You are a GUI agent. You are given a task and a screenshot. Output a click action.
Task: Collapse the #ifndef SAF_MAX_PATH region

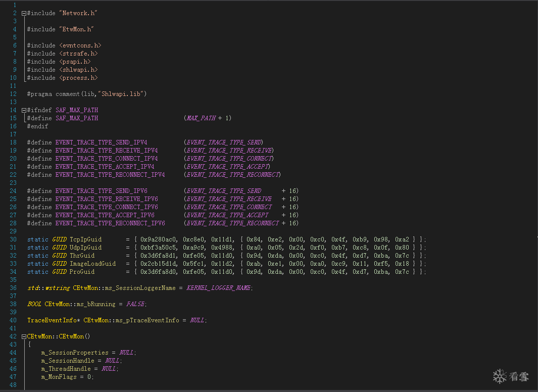click(x=24, y=110)
